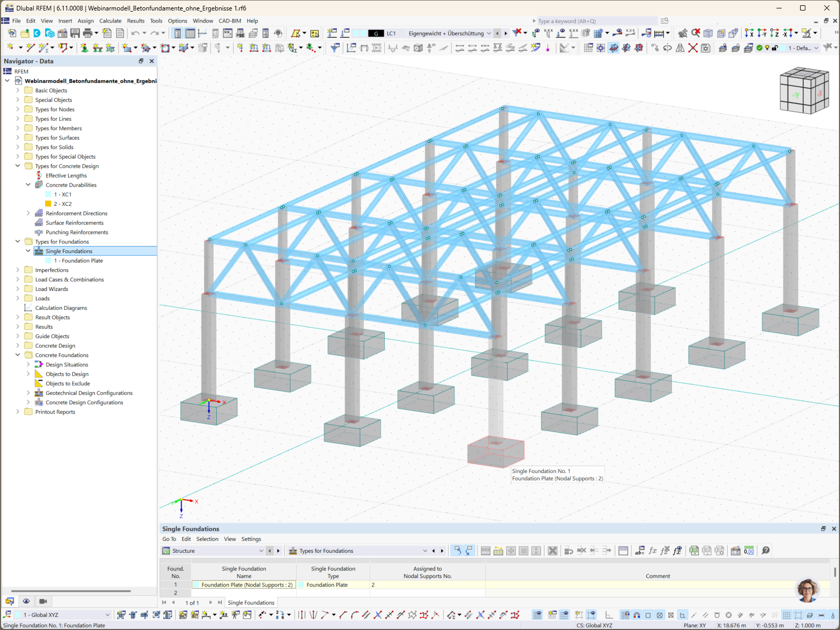Click the Undo arrow icon
The width and height of the screenshot is (840, 630).
point(135,33)
